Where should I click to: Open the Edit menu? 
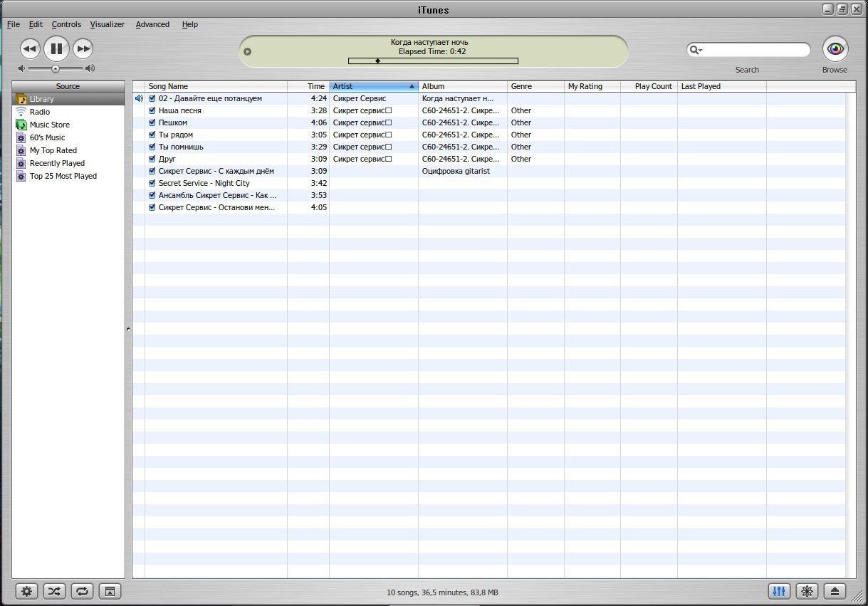point(36,24)
